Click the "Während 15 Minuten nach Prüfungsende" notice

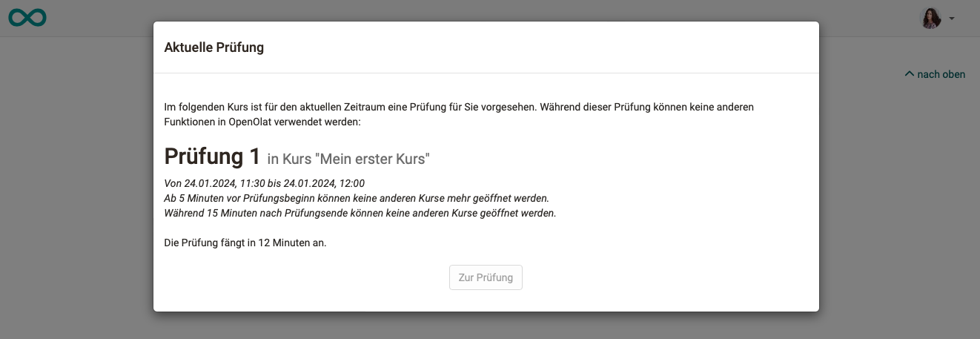click(360, 213)
